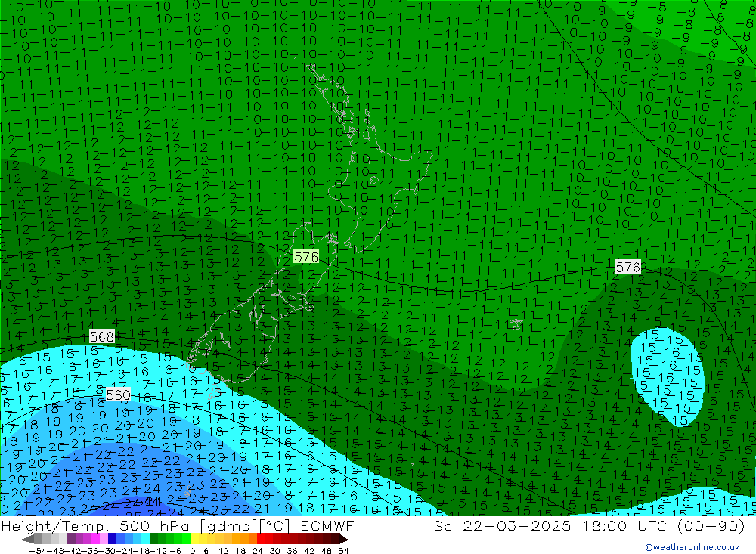Click the dark maroon right arrow end of scale
This screenshot has height=554, width=756.
tap(344, 540)
